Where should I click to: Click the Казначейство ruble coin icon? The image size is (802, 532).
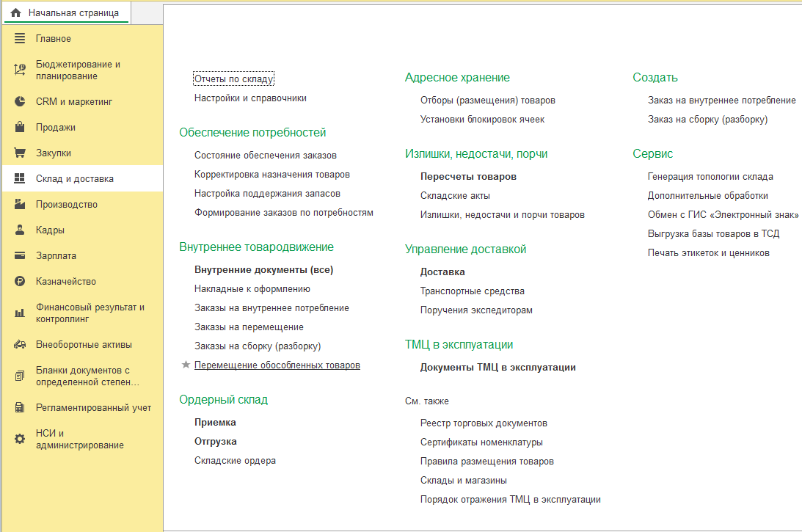click(20, 282)
